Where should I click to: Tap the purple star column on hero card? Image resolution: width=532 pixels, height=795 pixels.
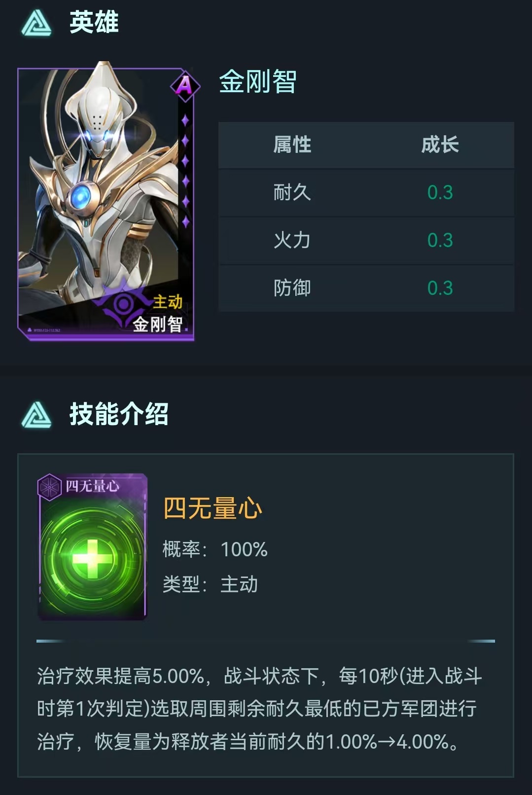[185, 171]
